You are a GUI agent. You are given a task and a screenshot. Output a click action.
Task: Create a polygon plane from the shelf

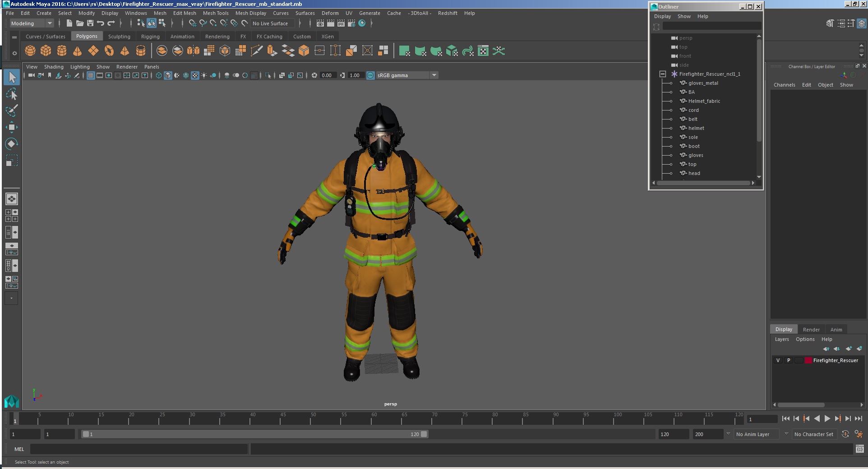(93, 51)
